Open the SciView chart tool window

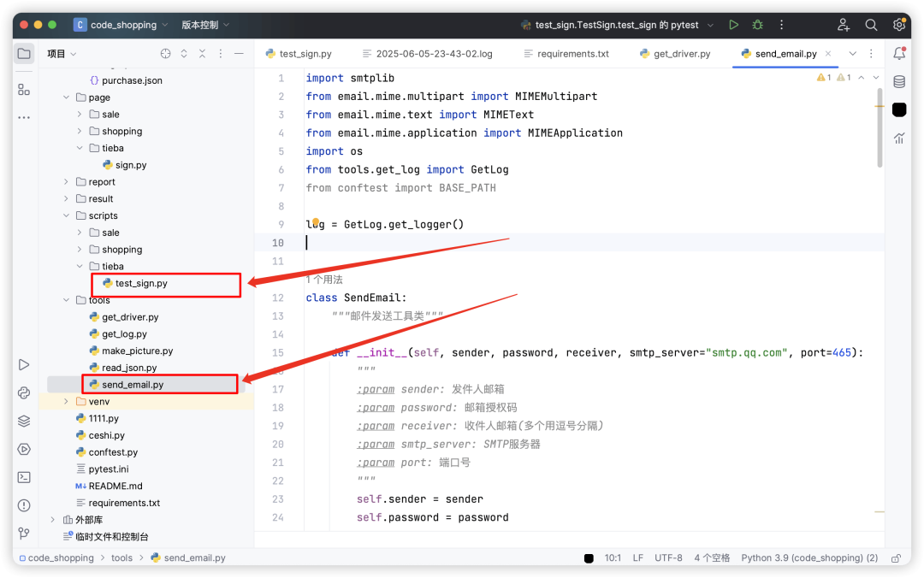899,139
